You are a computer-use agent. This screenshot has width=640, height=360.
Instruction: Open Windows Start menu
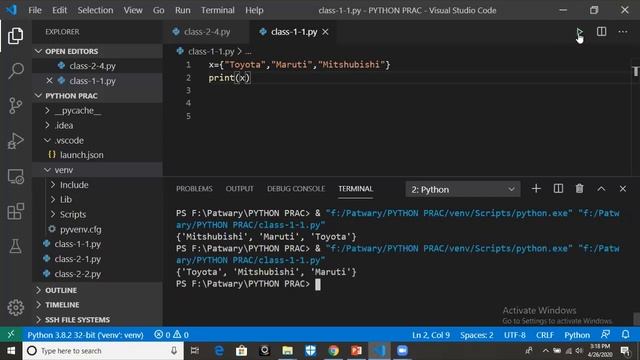click(x=11, y=351)
